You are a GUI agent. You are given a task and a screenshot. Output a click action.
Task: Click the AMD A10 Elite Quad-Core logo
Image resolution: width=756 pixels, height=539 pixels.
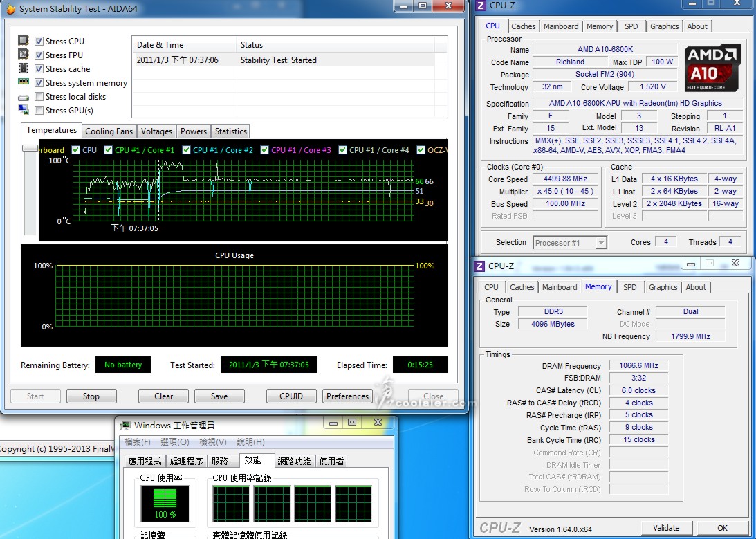[x=712, y=68]
